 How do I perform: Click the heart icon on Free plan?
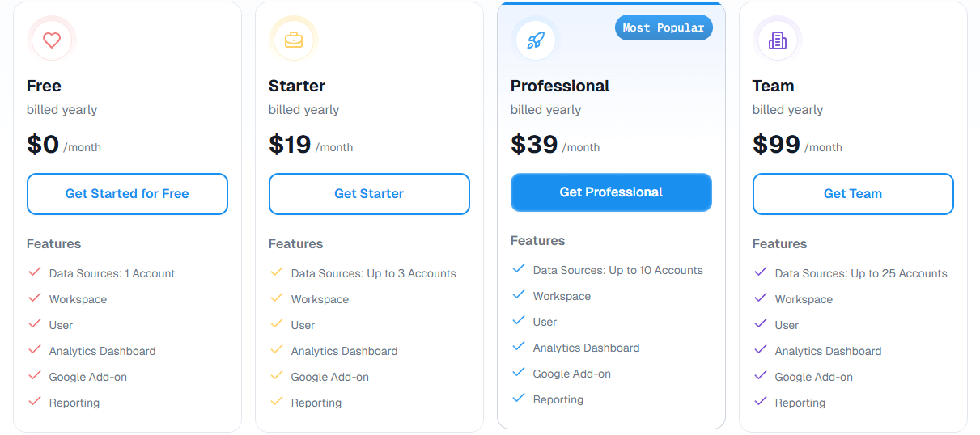click(52, 40)
